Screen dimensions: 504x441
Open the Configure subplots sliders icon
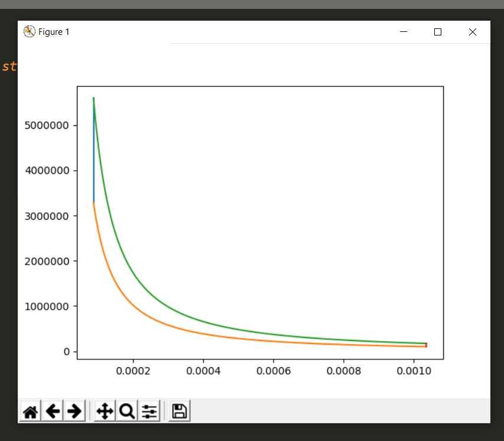(x=149, y=411)
